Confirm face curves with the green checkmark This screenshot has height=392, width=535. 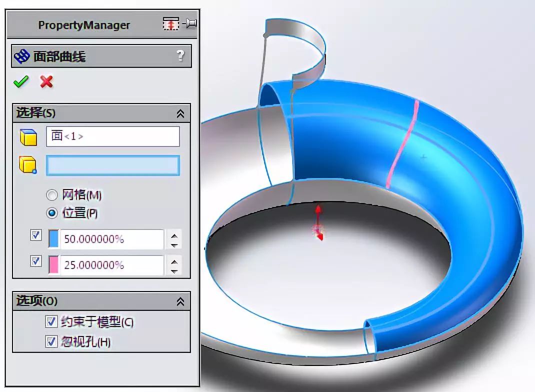click(x=21, y=81)
